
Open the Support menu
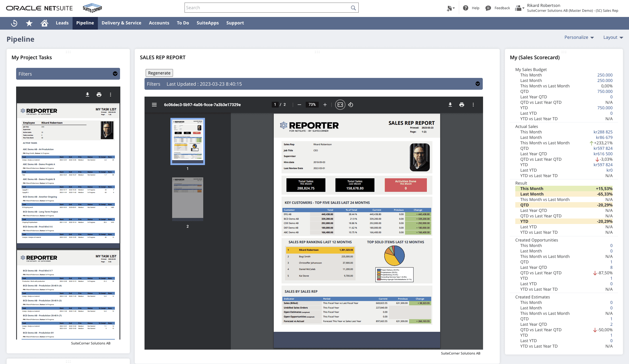(x=235, y=23)
